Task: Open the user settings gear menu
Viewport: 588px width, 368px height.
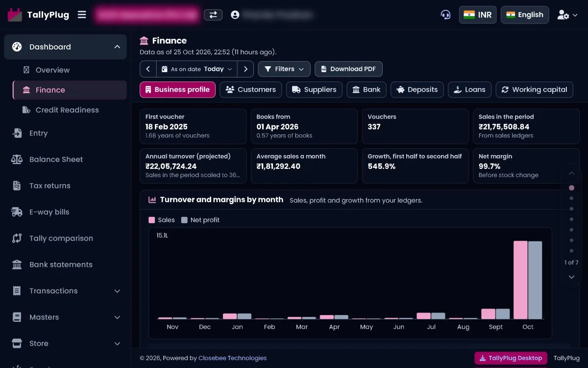Action: point(568,15)
